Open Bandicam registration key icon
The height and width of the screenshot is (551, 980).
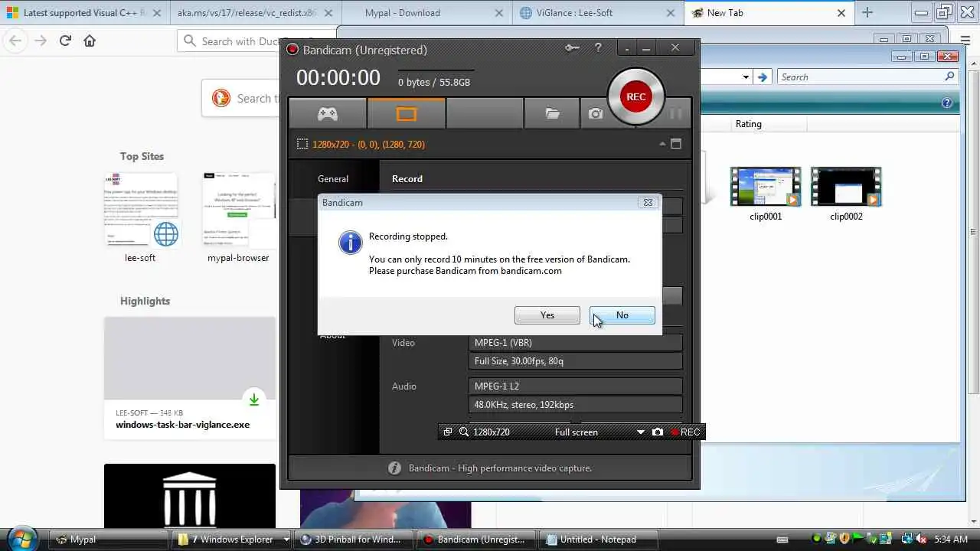click(x=572, y=48)
